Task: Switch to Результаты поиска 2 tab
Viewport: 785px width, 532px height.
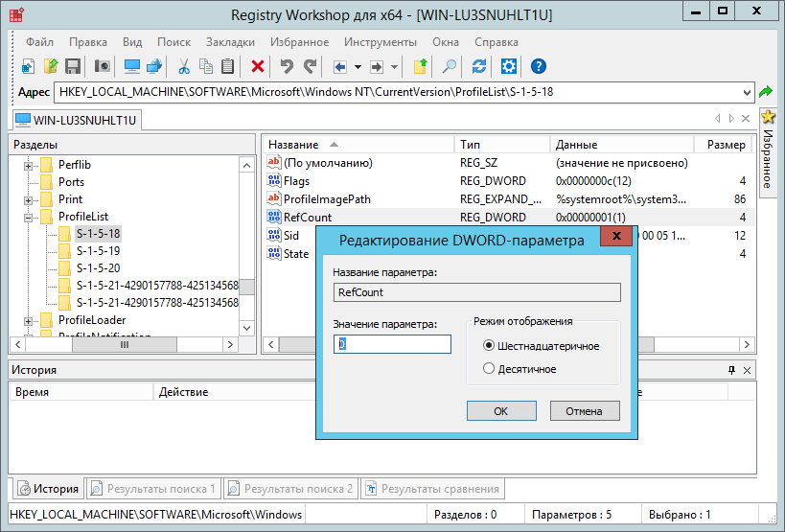Action: [x=290, y=489]
